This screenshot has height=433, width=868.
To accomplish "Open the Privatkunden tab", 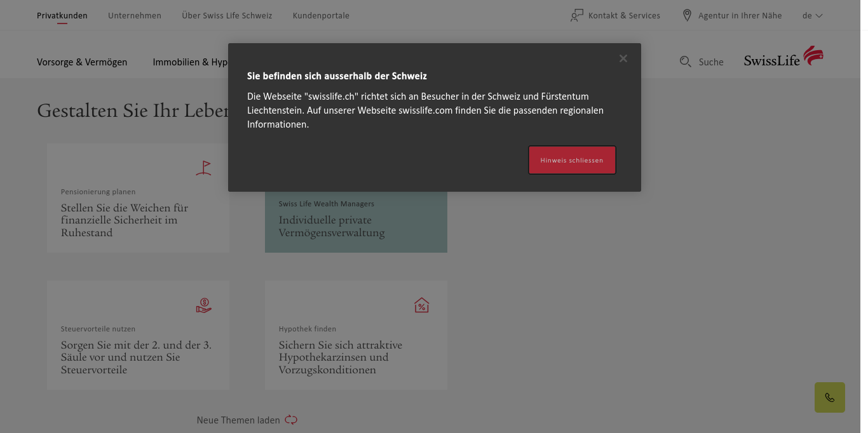I will (x=62, y=15).
